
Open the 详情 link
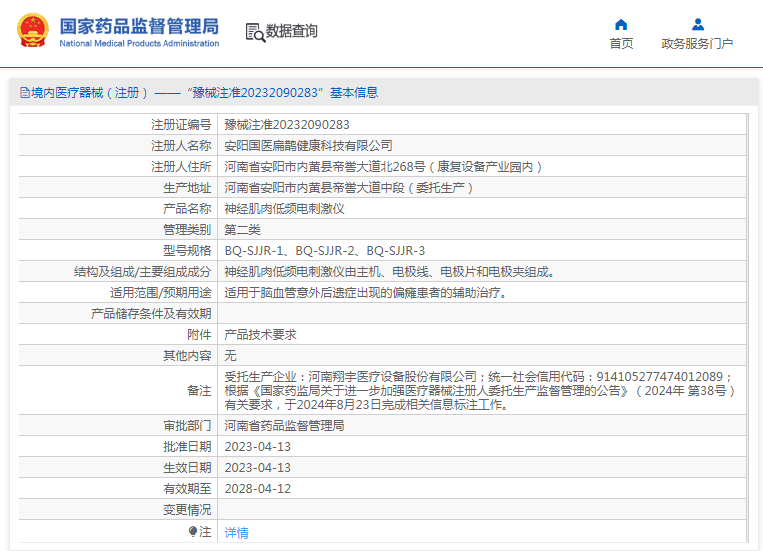[236, 533]
